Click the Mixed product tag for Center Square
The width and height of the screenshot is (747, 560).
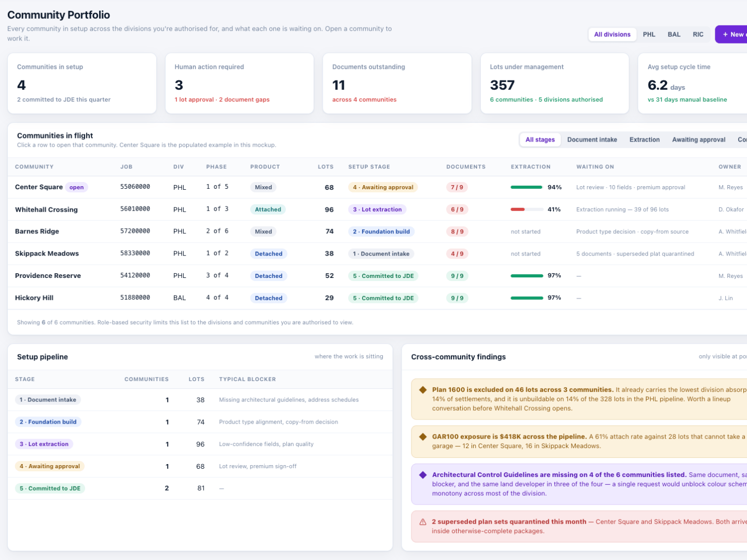(264, 188)
